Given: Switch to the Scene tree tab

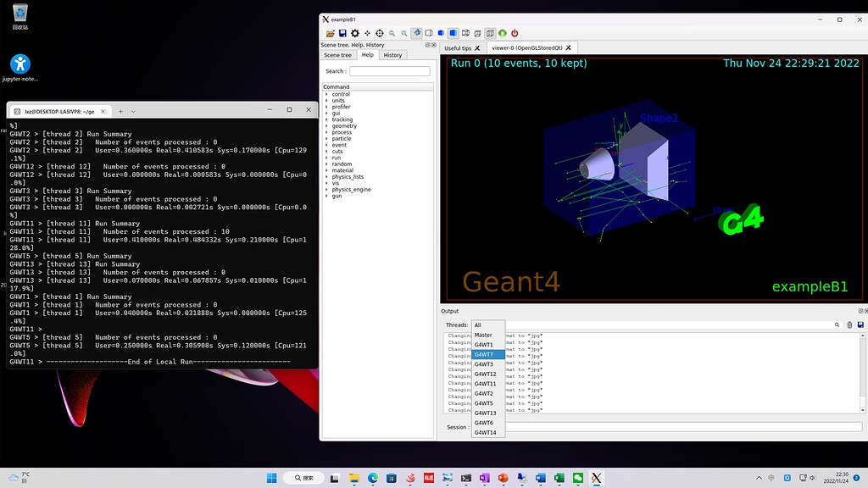Looking at the screenshot, I should point(337,54).
